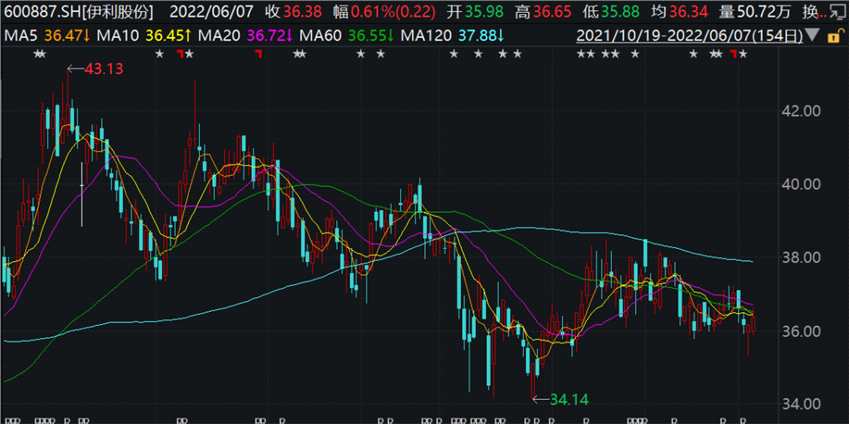Select the truncated 换 turnover label
The image size is (850, 424).
point(814,12)
